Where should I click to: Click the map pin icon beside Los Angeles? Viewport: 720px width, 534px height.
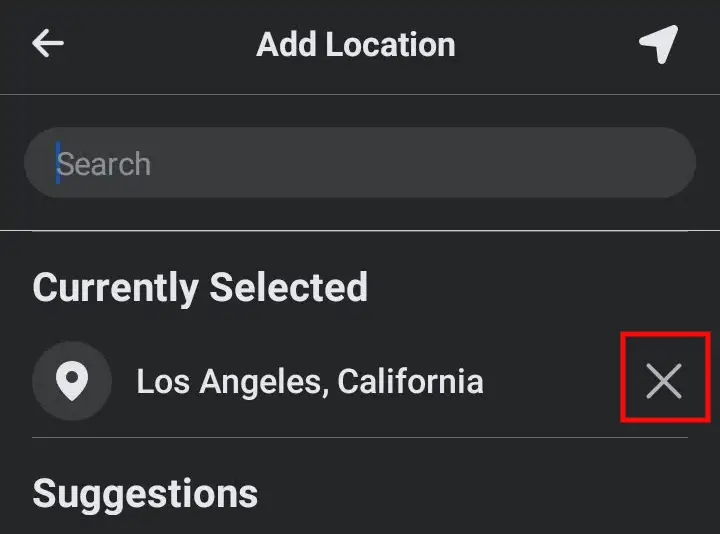[72, 381]
